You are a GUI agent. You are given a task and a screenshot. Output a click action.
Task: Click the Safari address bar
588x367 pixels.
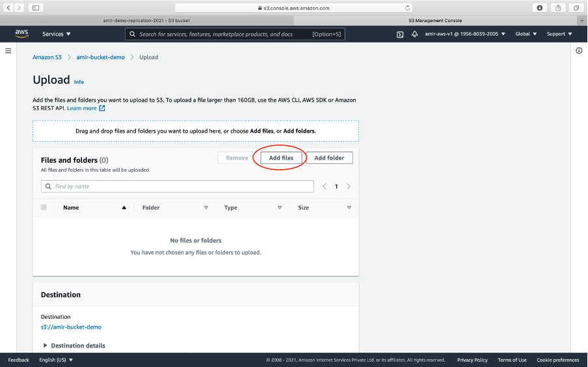[293, 8]
